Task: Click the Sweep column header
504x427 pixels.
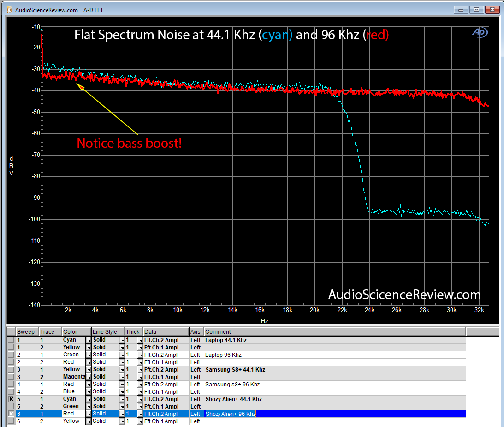Action: (27, 332)
